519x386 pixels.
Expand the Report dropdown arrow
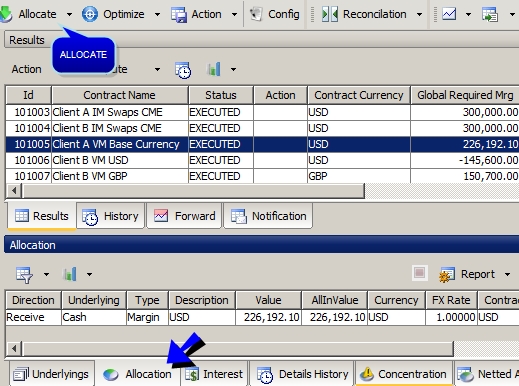[507, 275]
